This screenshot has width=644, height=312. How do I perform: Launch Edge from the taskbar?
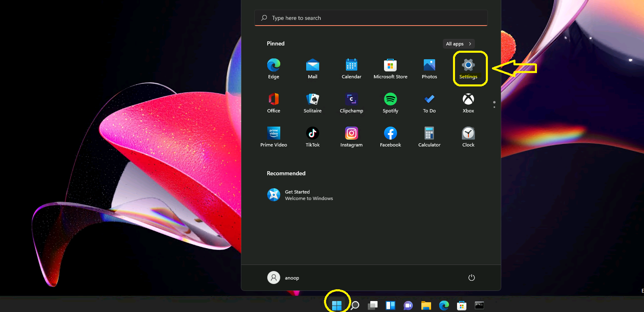point(444,306)
